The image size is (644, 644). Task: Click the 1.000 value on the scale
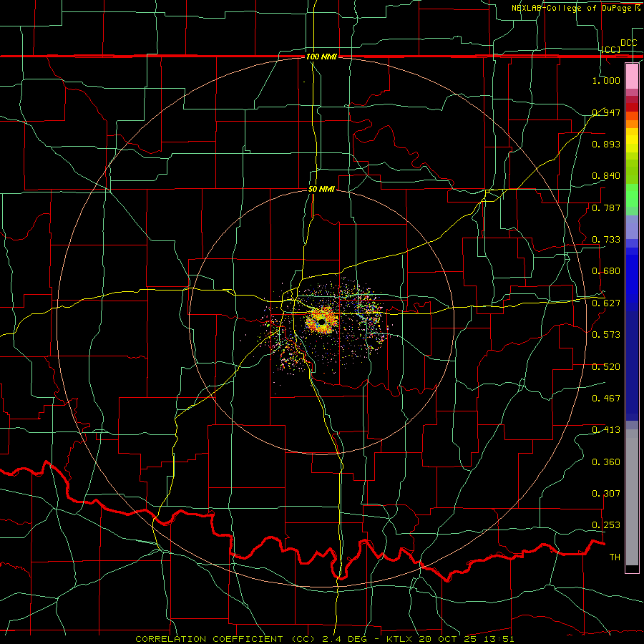coord(606,80)
